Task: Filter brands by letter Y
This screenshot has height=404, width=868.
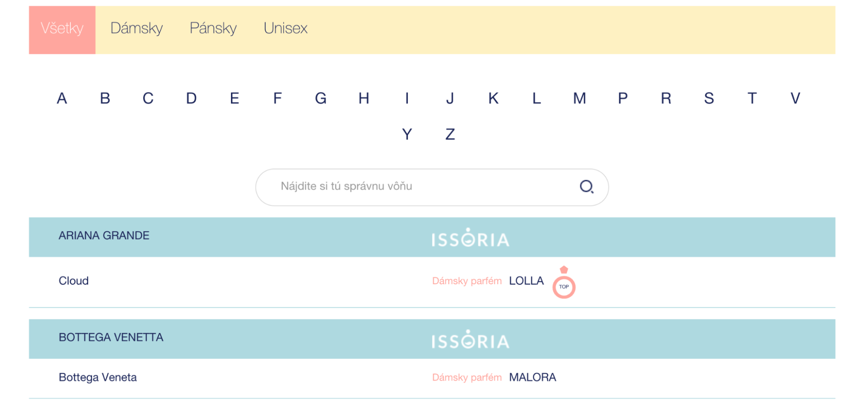Action: (407, 135)
